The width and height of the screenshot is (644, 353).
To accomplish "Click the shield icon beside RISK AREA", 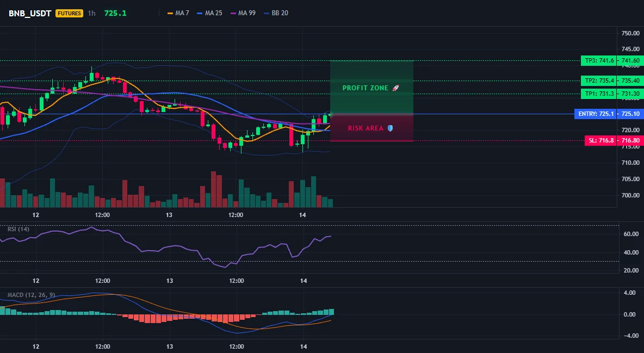I will 390,128.
